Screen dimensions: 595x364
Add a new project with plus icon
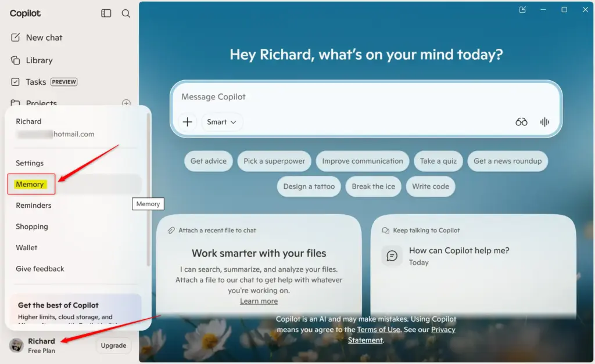coord(126,103)
